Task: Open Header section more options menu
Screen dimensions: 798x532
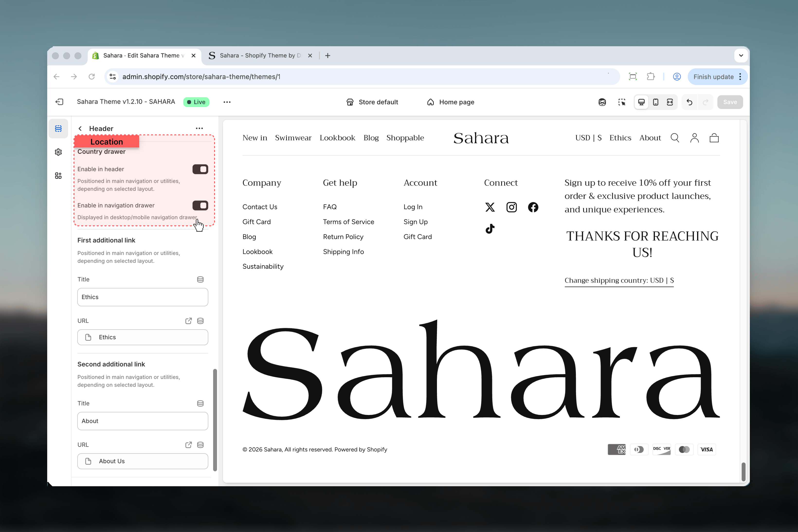Action: pyautogui.click(x=199, y=128)
